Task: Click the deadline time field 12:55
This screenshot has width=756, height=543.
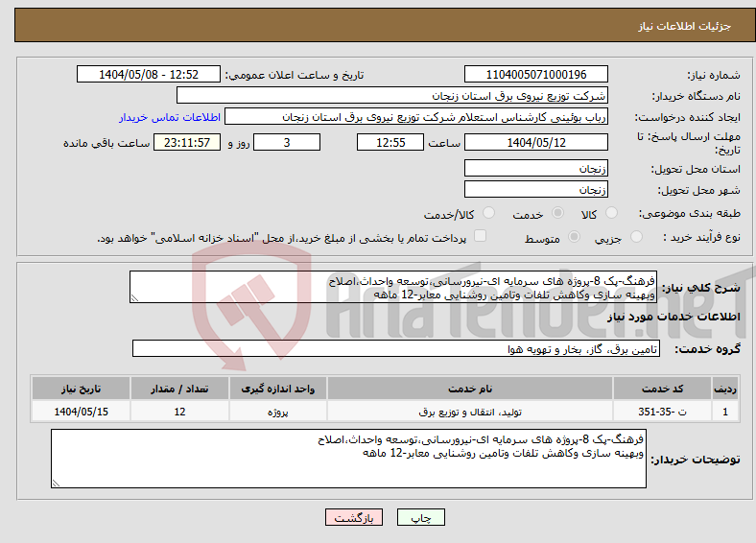Action: (390, 142)
